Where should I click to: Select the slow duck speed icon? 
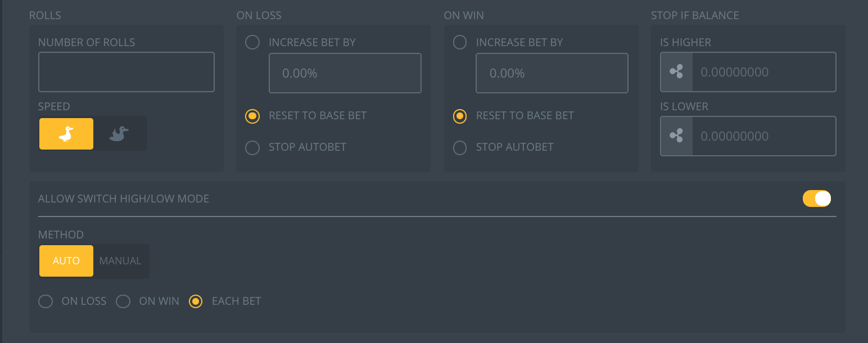coord(66,134)
